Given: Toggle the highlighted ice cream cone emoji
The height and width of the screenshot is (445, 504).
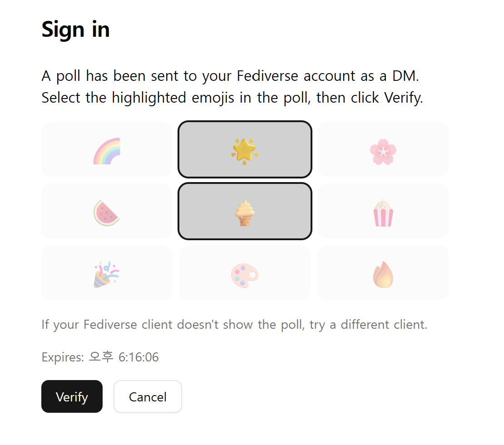Looking at the screenshot, I should [x=245, y=212].
